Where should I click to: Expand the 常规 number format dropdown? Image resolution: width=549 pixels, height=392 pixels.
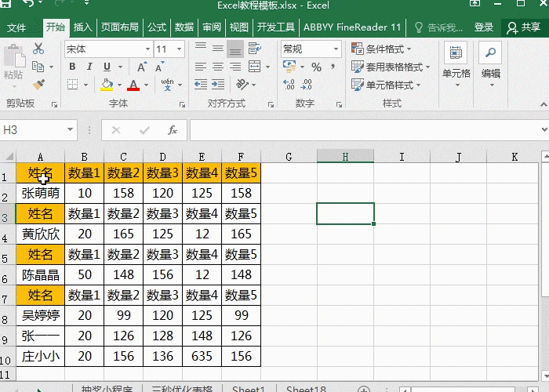coord(338,49)
